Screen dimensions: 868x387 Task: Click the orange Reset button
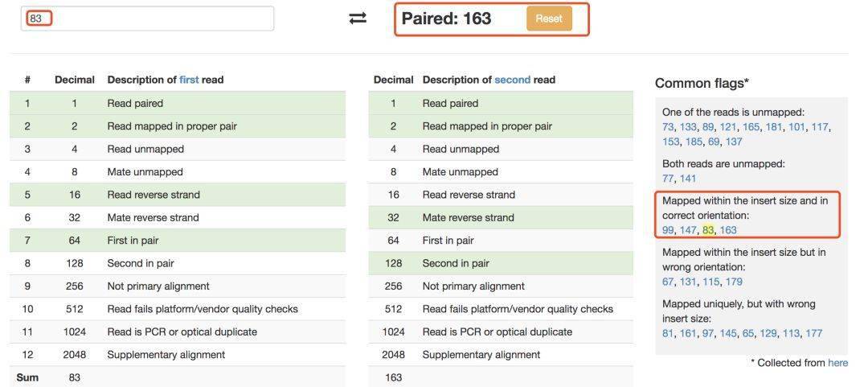(x=549, y=19)
